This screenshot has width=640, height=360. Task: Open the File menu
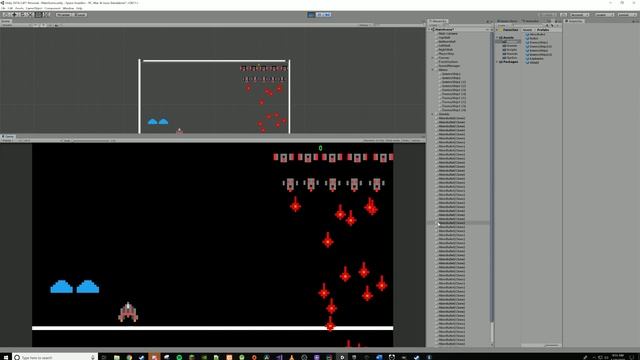click(3, 8)
